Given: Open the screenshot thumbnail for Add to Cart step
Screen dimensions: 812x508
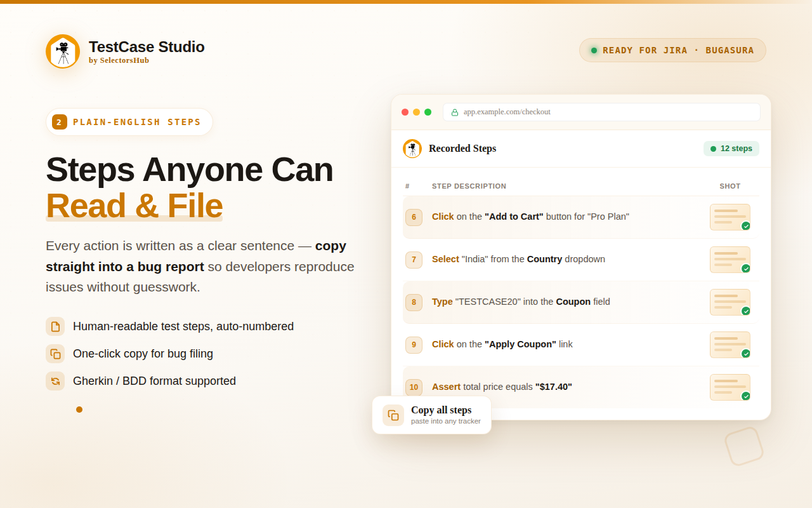Looking at the screenshot, I should tap(730, 217).
